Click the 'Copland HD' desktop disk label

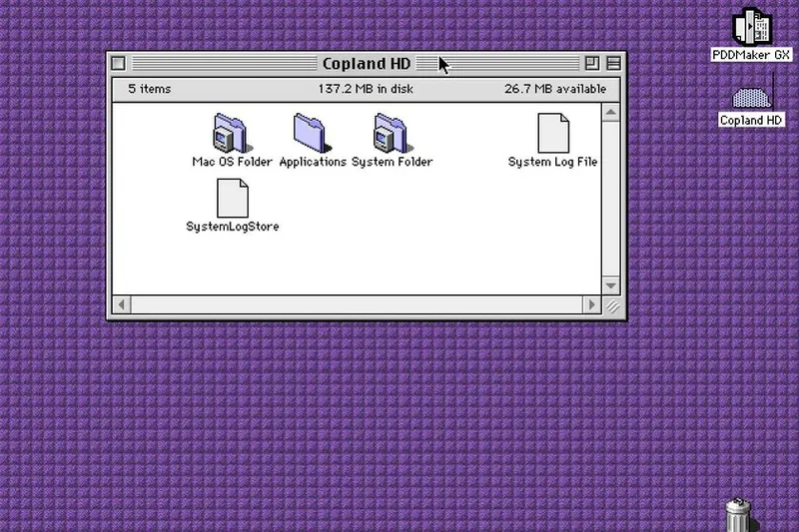(x=751, y=121)
